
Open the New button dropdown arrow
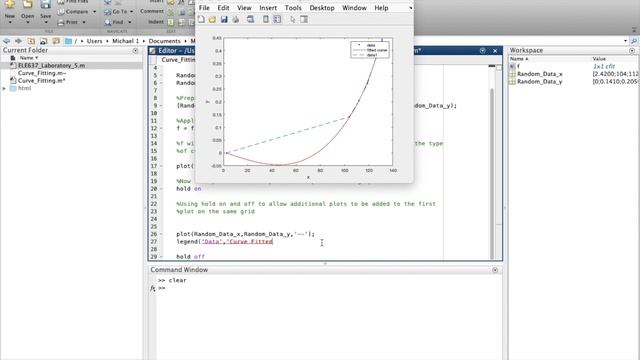pyautogui.click(x=10, y=22)
